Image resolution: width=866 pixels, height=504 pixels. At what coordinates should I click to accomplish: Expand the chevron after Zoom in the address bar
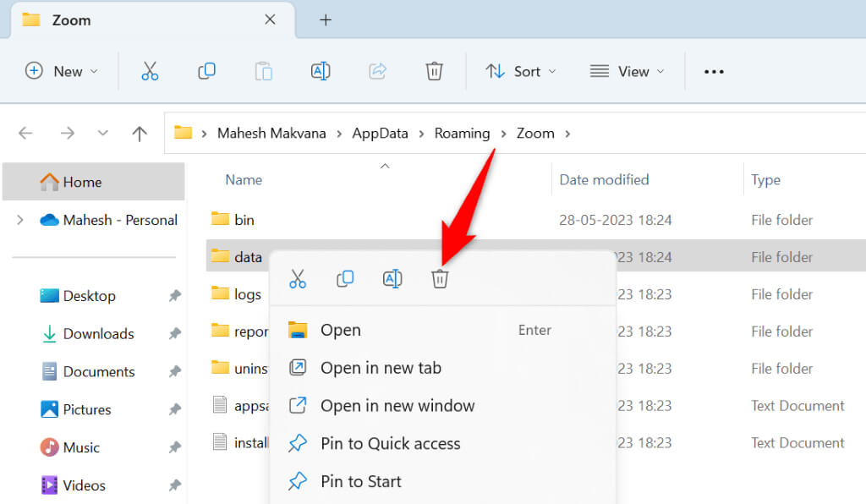point(567,134)
